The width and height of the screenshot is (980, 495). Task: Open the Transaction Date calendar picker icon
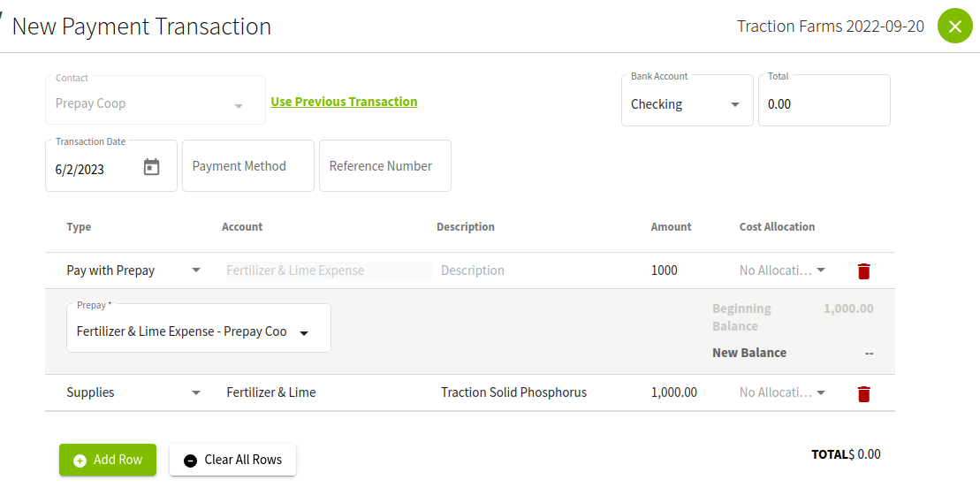coord(151,167)
